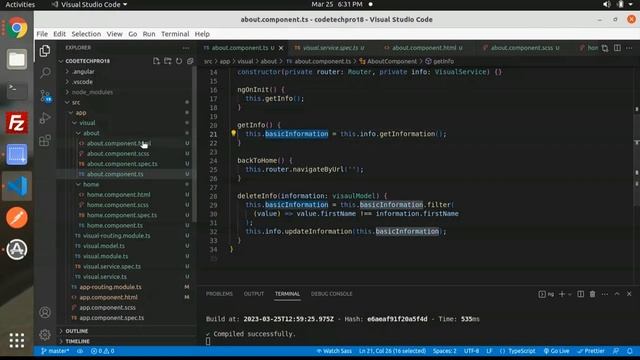
Task: Kill terminal with trash icon
Action: click(x=592, y=294)
